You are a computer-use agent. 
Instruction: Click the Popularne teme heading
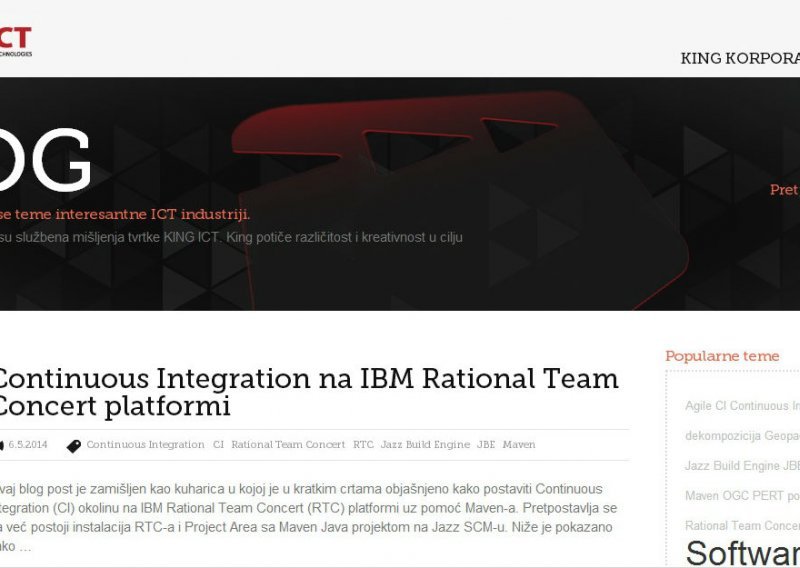coord(722,356)
